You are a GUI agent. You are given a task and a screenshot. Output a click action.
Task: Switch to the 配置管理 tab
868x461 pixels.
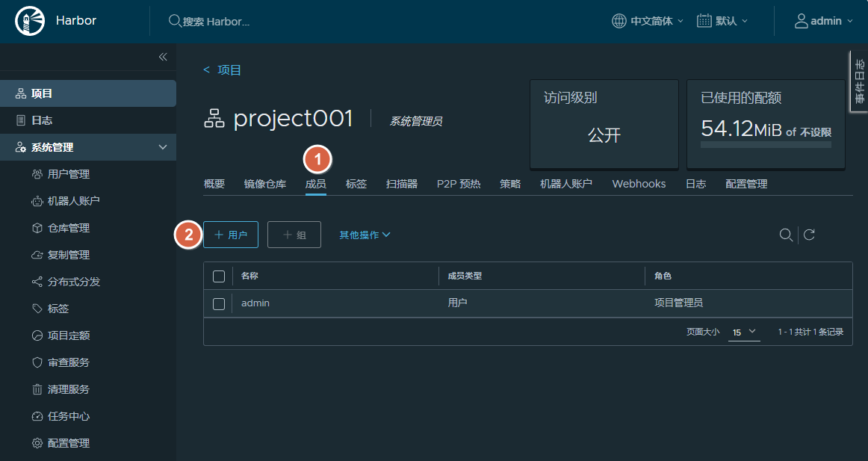pos(747,184)
